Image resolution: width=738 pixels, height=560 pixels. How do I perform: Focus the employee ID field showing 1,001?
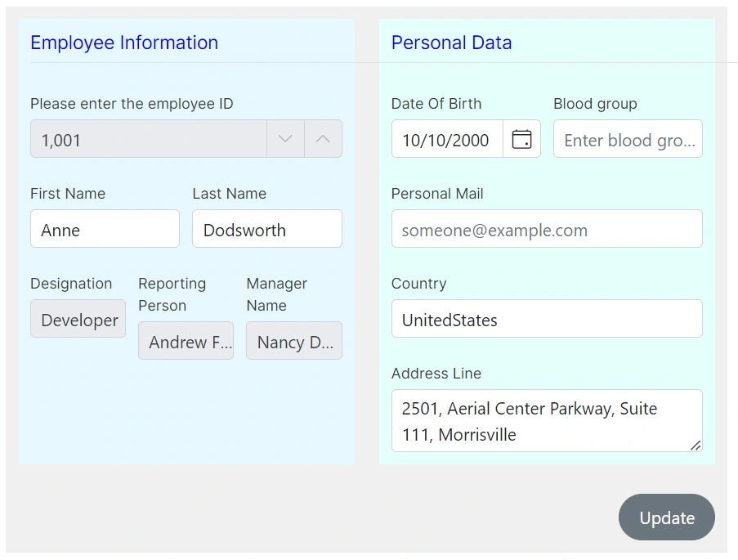(x=149, y=139)
